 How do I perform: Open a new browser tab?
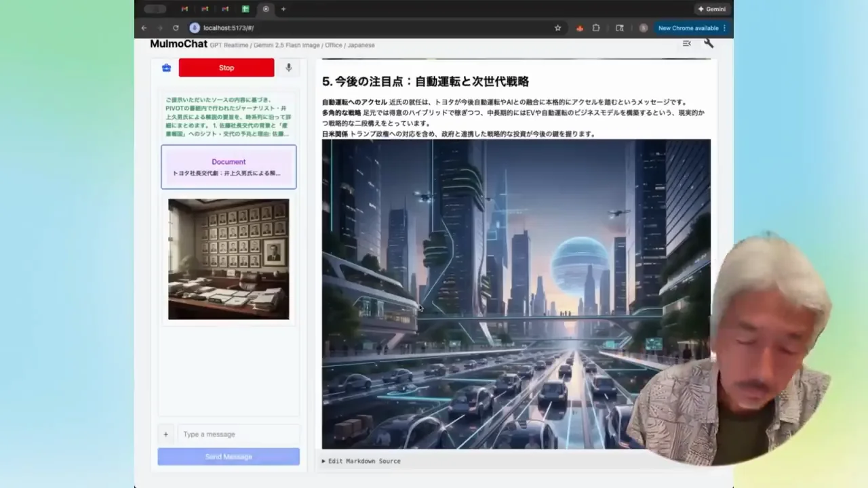click(x=283, y=9)
